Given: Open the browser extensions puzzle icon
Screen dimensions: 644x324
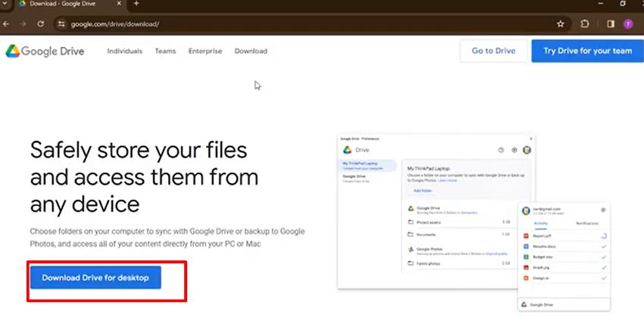Looking at the screenshot, I should tap(584, 23).
